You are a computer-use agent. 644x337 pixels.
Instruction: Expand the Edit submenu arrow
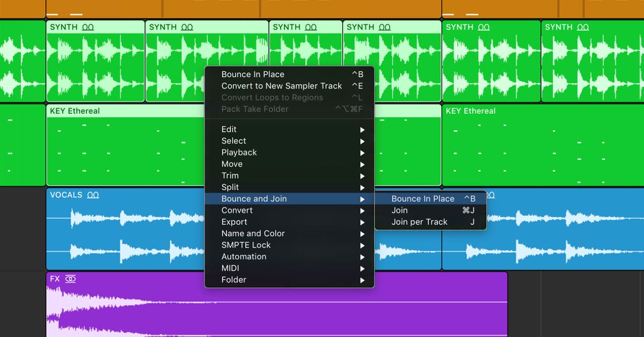[x=362, y=130]
